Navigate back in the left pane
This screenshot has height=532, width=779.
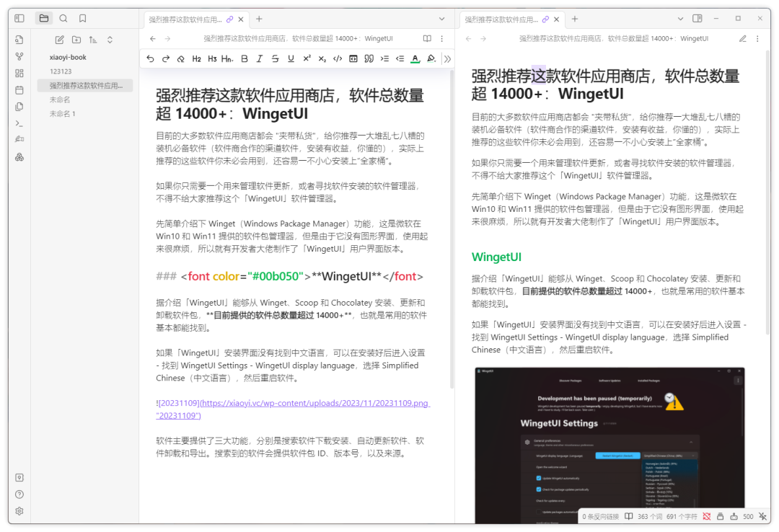click(153, 38)
